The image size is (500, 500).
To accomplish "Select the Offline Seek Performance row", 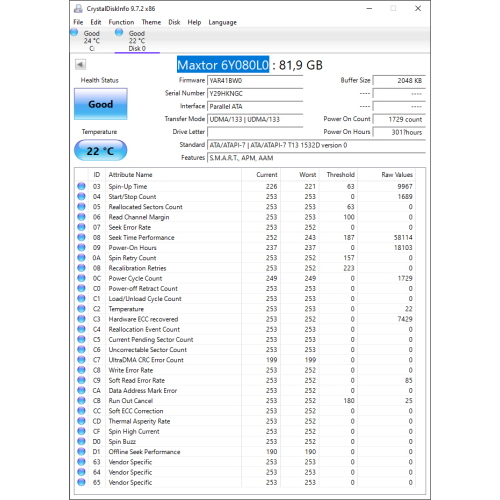I will 245,452.
